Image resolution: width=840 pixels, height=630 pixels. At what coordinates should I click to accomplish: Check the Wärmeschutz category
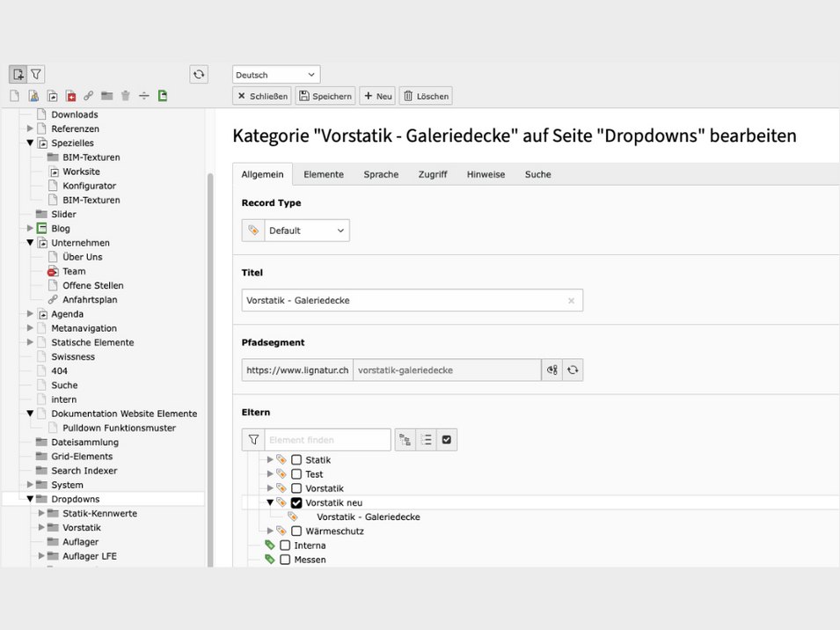(x=296, y=531)
